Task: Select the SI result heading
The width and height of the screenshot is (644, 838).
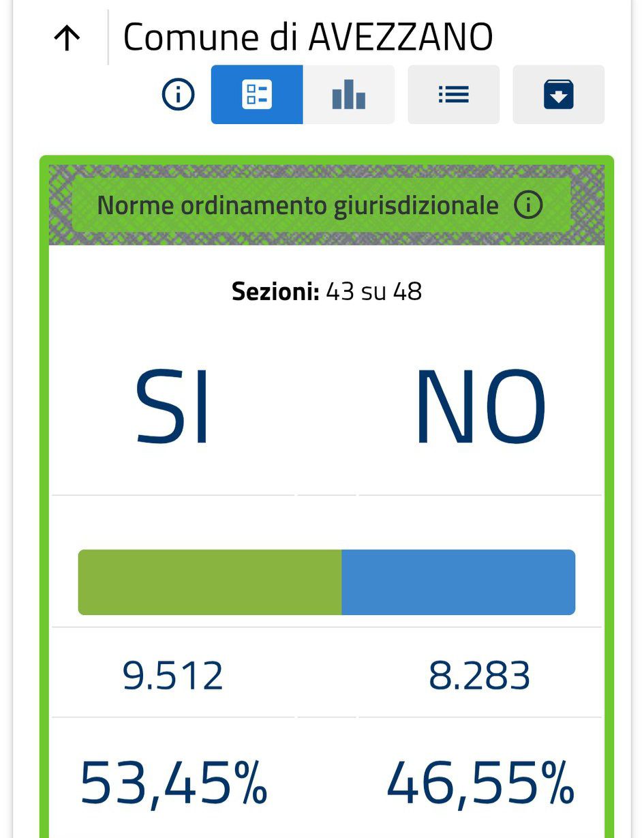Action: (172, 408)
